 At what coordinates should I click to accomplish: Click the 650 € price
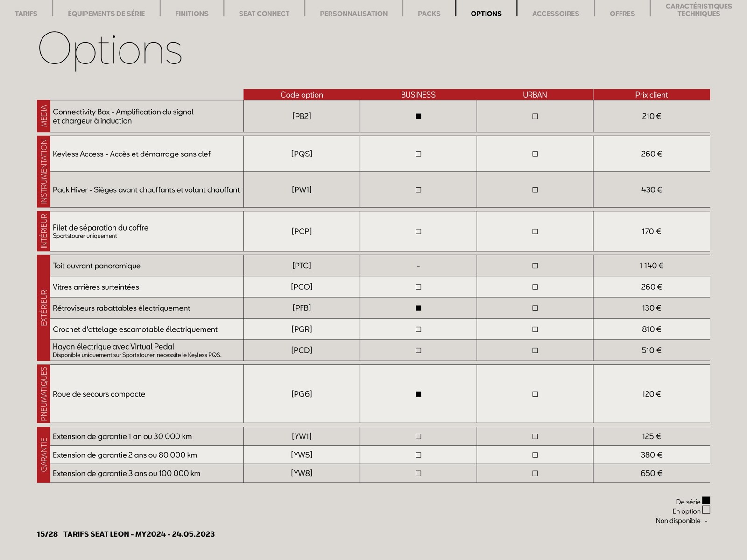(x=652, y=474)
